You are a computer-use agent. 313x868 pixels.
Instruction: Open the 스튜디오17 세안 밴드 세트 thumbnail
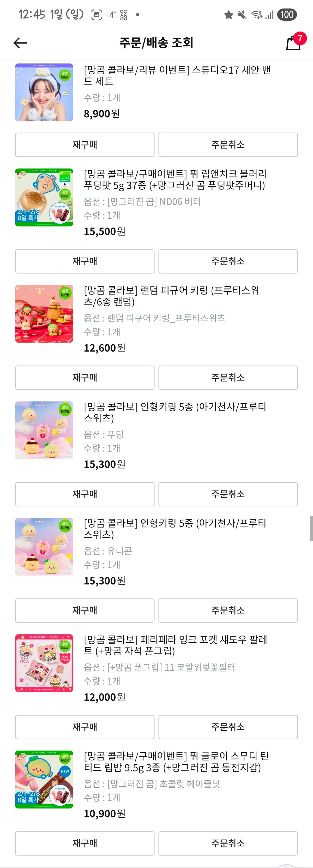point(44,92)
